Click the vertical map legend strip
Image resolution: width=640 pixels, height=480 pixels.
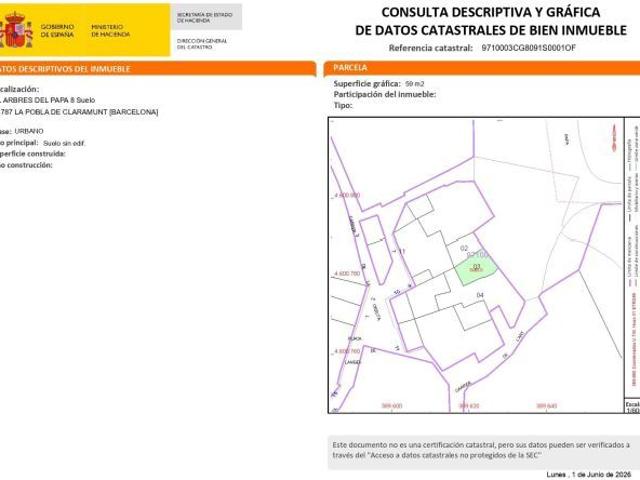[632, 257]
